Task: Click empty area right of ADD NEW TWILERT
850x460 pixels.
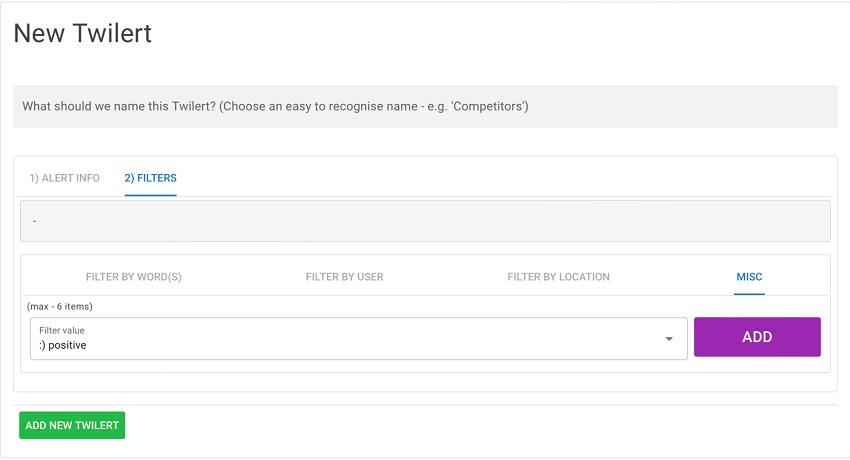Action: point(480,425)
